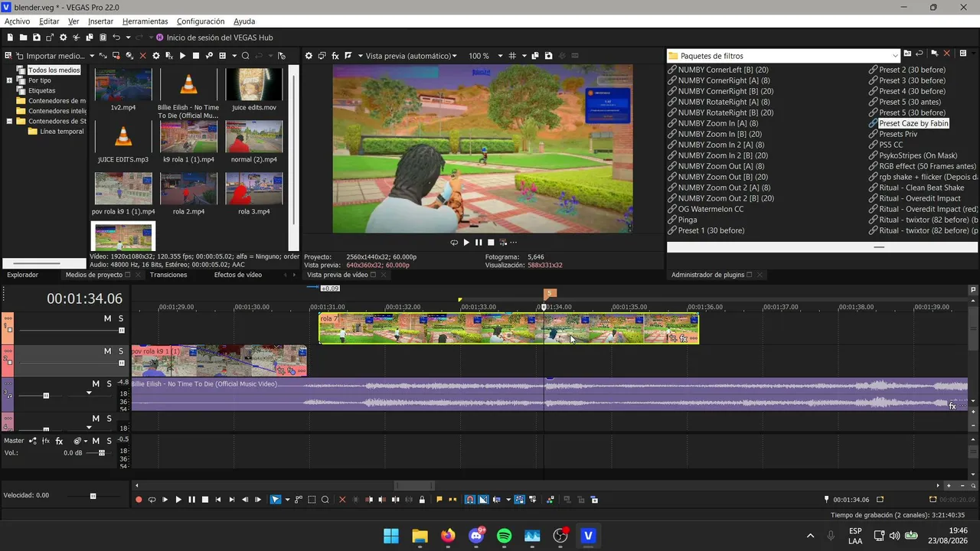Mute video track 1

[108, 318]
